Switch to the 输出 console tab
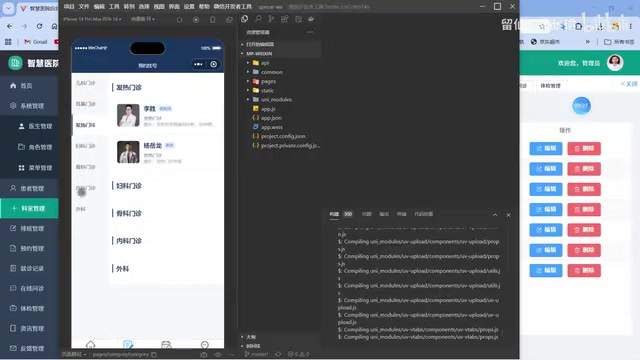The height and width of the screenshot is (360, 640). tap(384, 214)
